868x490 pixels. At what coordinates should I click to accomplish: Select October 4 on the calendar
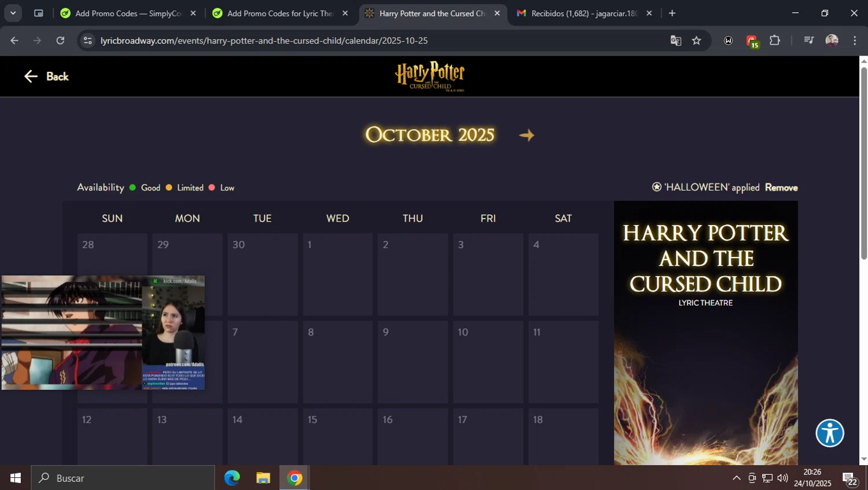coord(564,275)
